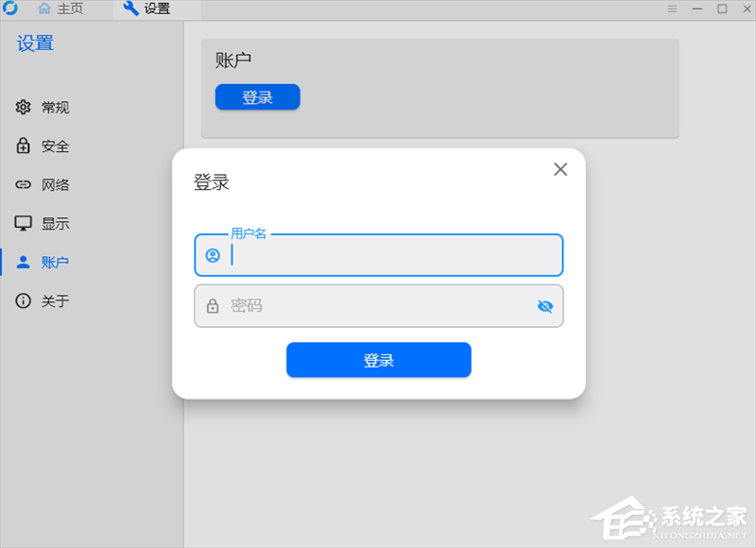Viewport: 756px width, 548px height.
Task: Click the gear icon beside 常规
Action: (x=23, y=107)
